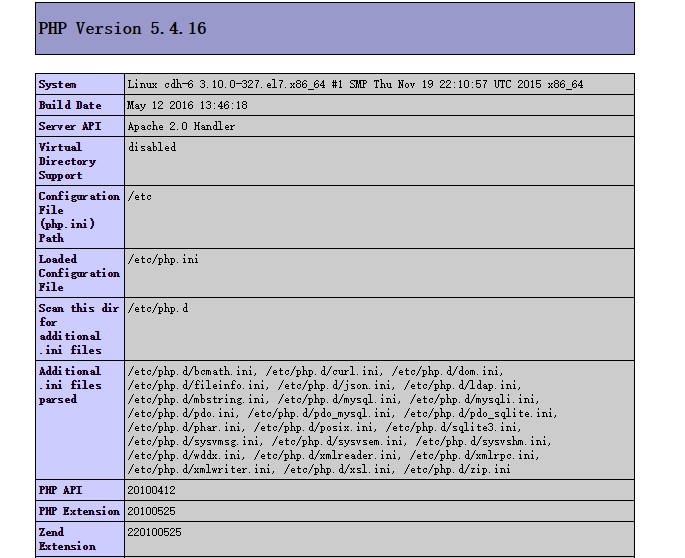
Task: Click the 20100525 extension value
Action: 152,511
